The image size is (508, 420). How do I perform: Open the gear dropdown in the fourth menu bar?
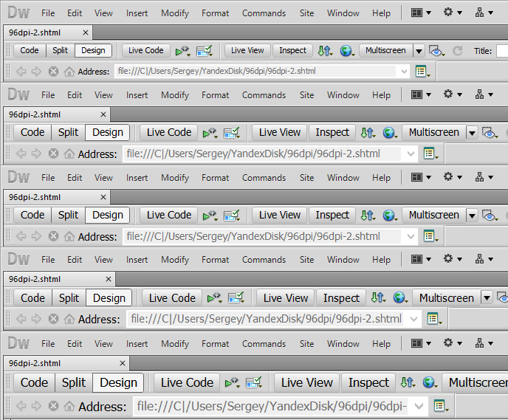453,259
